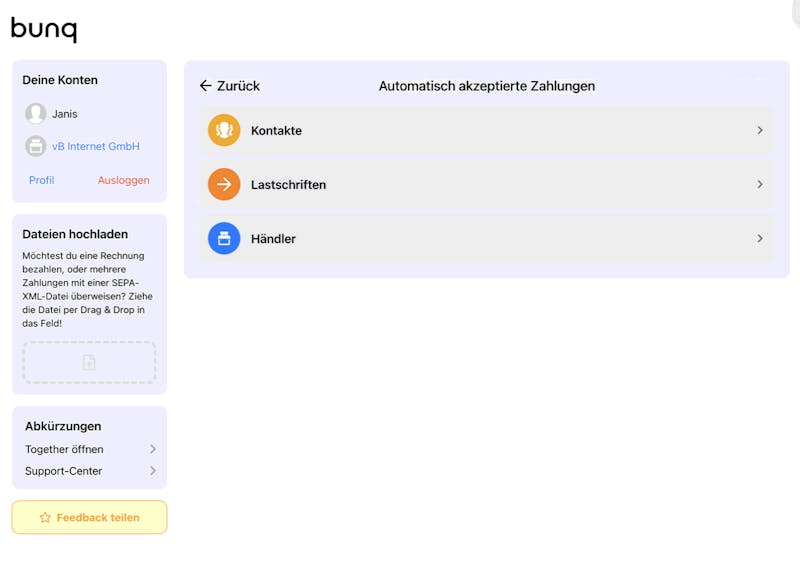Open chevron next to Together öffnen

pyautogui.click(x=153, y=449)
